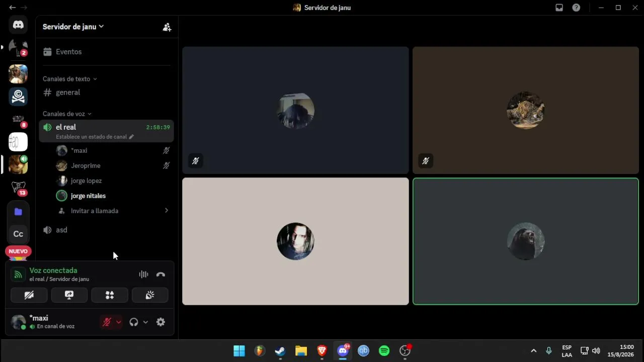Open the soundboard button

pos(150,295)
